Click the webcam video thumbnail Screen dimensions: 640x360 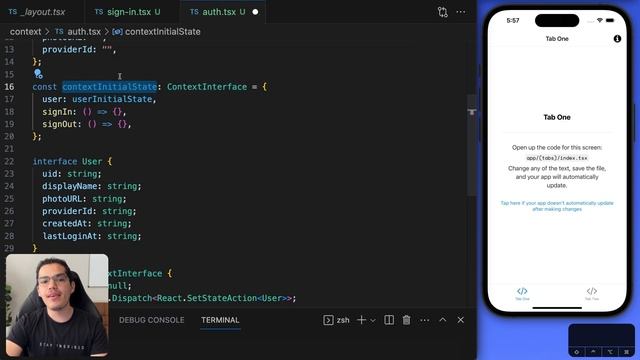[x=57, y=306]
